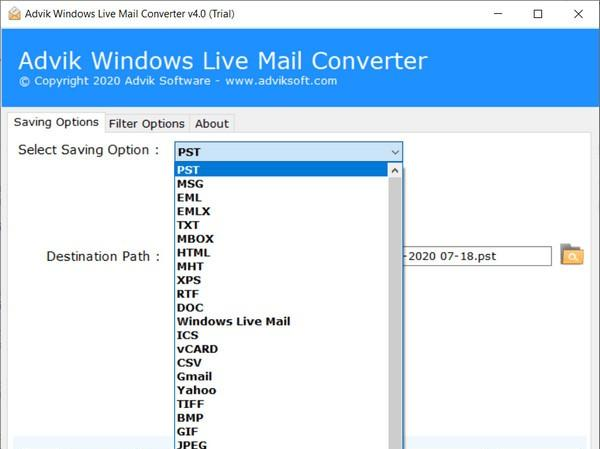The height and width of the screenshot is (449, 600).
Task: Choose DOC in the format list
Action: tap(281, 308)
